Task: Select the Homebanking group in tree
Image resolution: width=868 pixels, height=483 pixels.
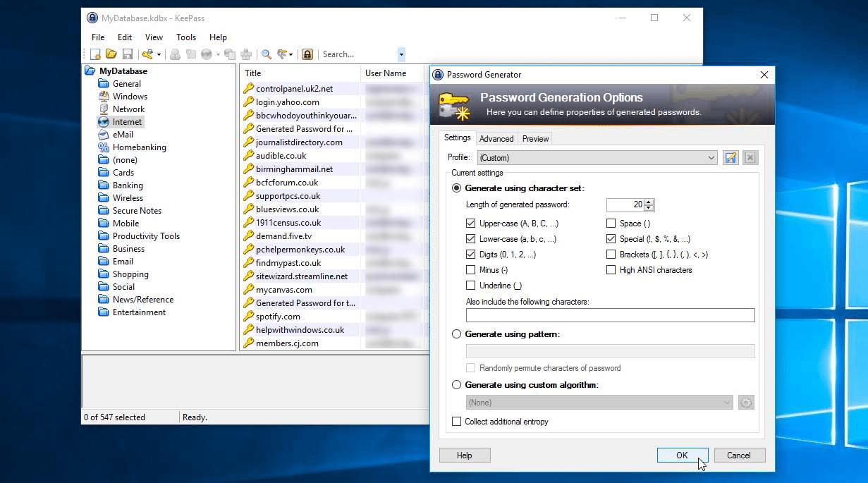Action: (x=140, y=147)
